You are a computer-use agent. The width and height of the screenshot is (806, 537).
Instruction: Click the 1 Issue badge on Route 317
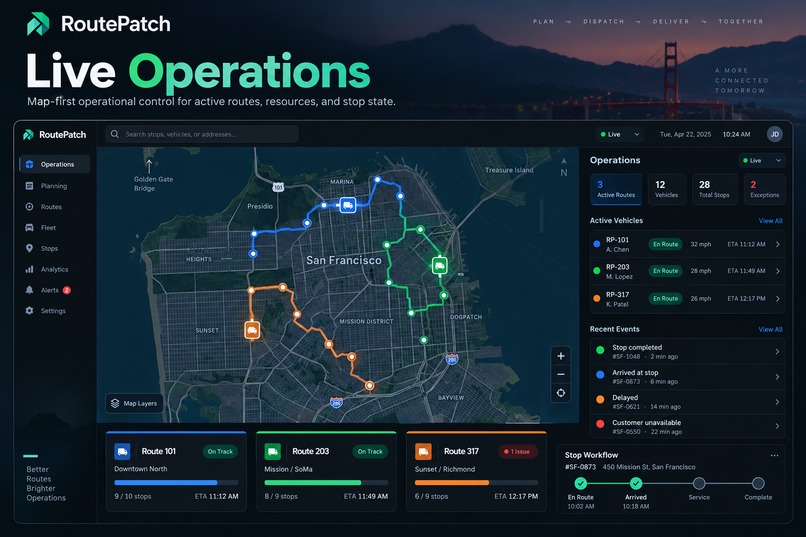tap(518, 452)
